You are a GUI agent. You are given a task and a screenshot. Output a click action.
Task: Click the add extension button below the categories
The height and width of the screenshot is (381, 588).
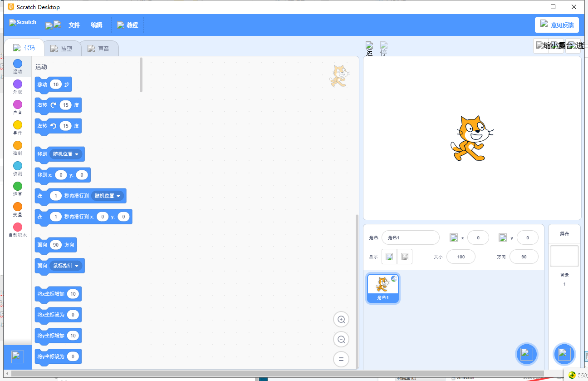(18, 357)
